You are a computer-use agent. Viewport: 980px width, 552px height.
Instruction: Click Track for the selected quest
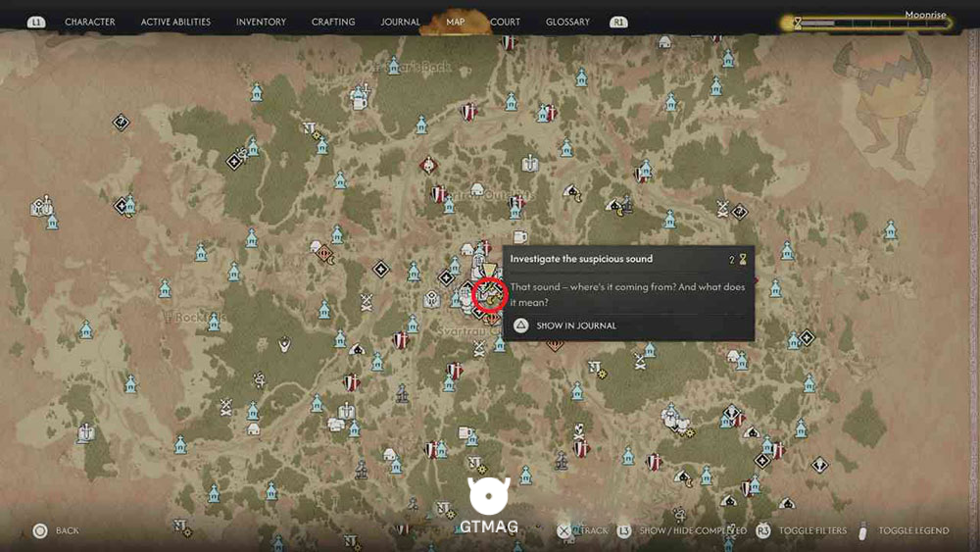click(594, 530)
